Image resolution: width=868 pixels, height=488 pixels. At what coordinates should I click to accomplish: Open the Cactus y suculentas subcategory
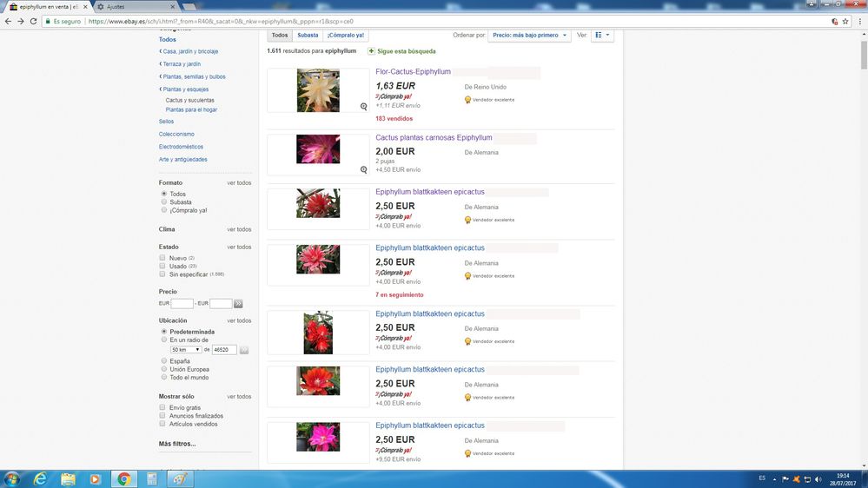coord(190,100)
